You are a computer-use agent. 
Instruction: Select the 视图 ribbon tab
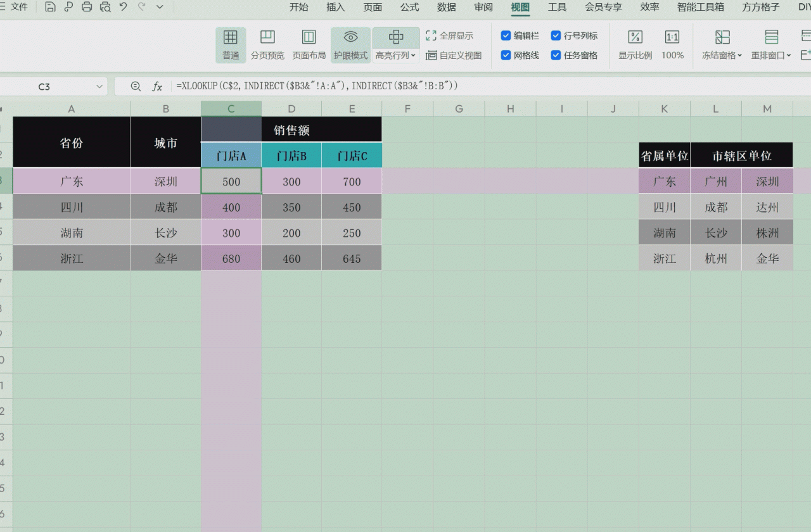click(x=520, y=7)
